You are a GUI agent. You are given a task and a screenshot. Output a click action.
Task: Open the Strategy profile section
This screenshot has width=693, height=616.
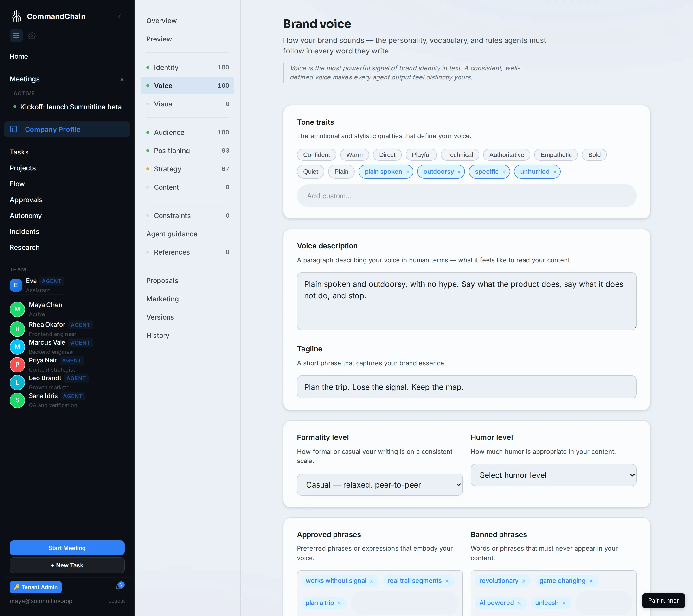click(x=187, y=169)
